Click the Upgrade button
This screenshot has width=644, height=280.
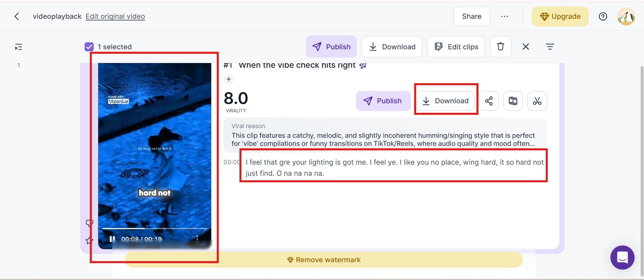point(560,16)
